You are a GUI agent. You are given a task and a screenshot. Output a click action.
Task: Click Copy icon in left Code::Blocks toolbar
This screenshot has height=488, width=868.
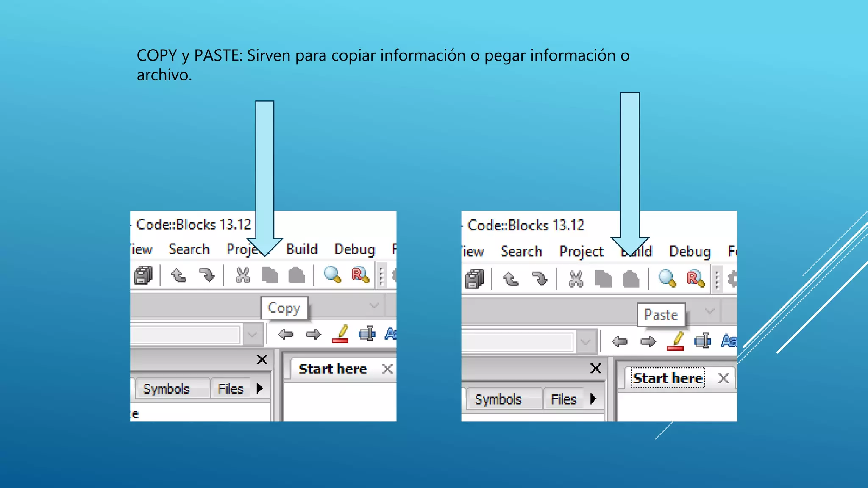tap(270, 275)
